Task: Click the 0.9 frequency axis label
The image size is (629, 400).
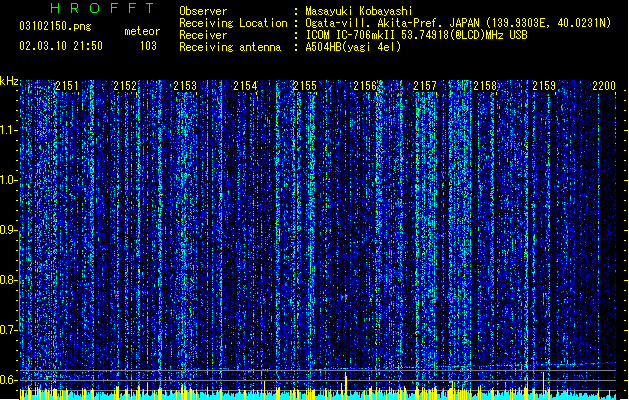Action: [8, 230]
